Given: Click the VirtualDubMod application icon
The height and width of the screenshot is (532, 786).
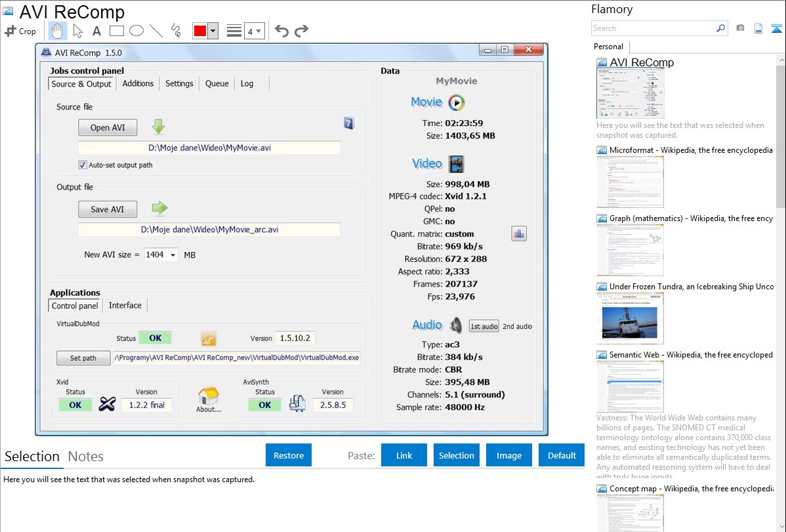Looking at the screenshot, I should click(209, 339).
